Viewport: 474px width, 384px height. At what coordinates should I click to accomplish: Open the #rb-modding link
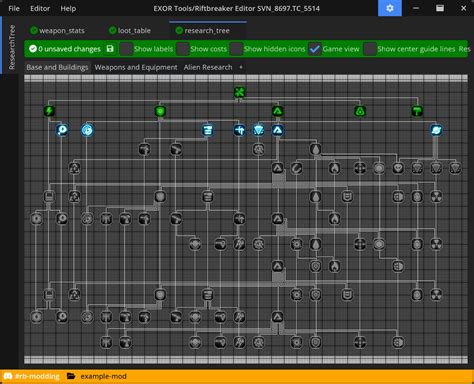pos(37,376)
